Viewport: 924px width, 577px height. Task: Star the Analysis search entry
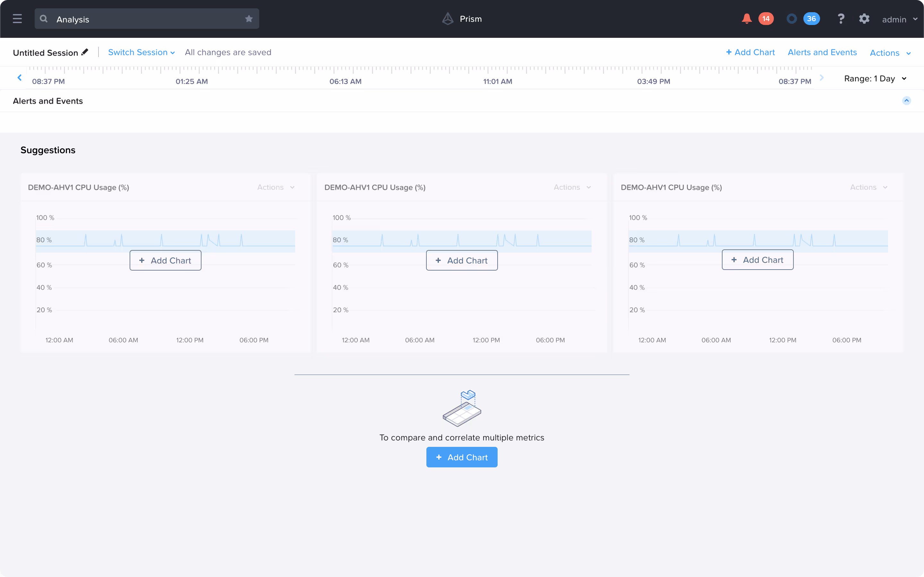point(249,18)
